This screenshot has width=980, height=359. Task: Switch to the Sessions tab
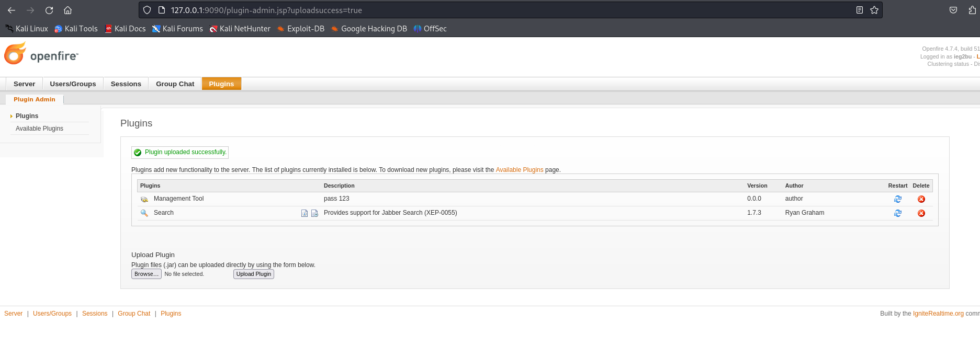click(126, 84)
